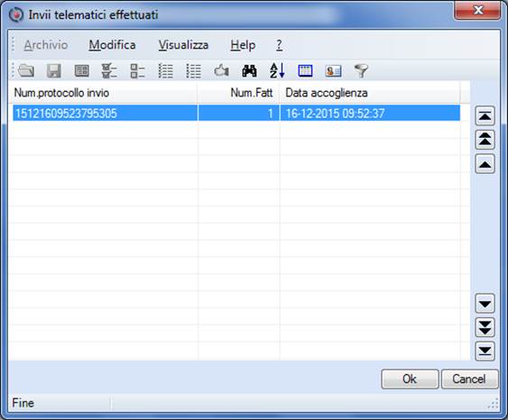Screen dimensions: 508x420
Task: Click the open folder toolbar icon
Action: [x=26, y=70]
